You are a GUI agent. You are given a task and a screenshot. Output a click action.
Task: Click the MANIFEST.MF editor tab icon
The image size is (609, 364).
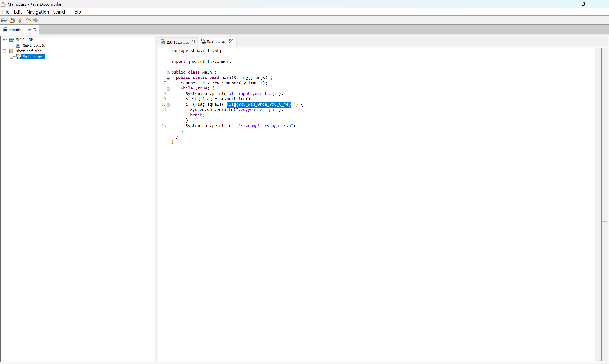click(163, 42)
